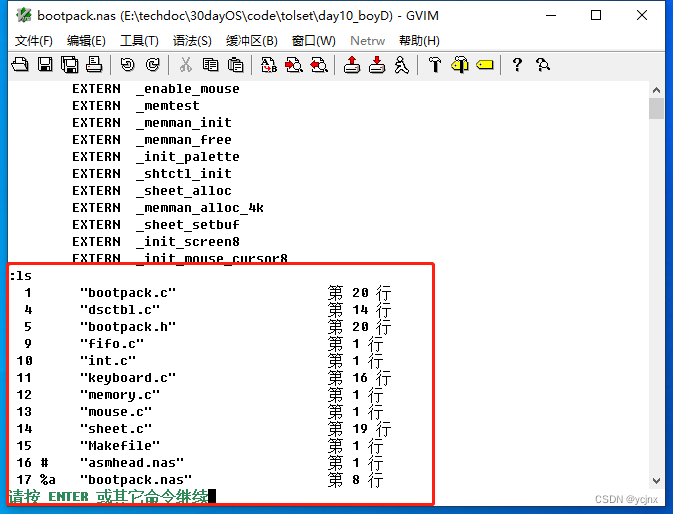The image size is (673, 514).
Task: Click the Jump to tag yellow icon
Action: tap(485, 65)
